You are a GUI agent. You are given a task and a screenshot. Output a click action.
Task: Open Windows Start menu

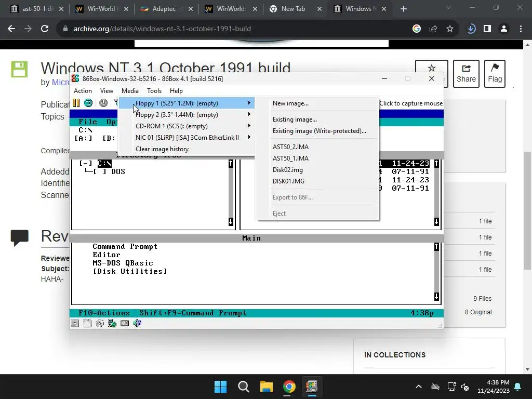220,387
